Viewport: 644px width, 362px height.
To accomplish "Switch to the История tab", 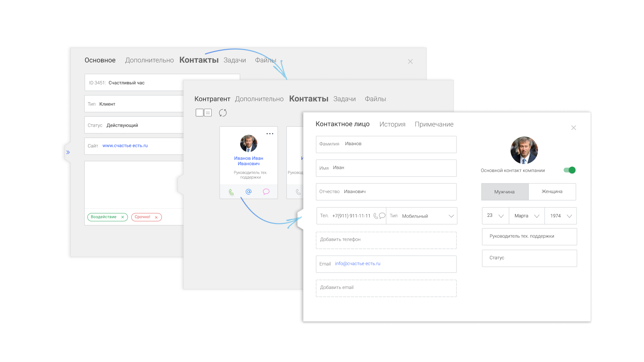I will 392,124.
